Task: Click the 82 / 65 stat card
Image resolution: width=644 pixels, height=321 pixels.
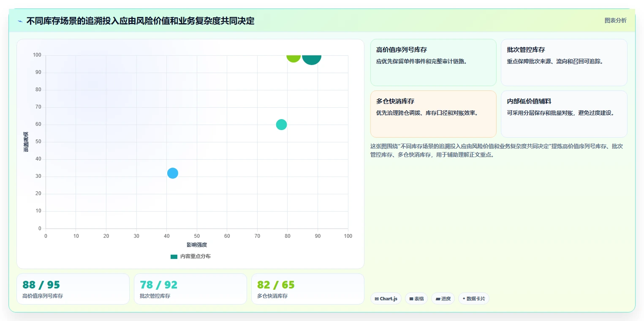Action: pos(308,289)
